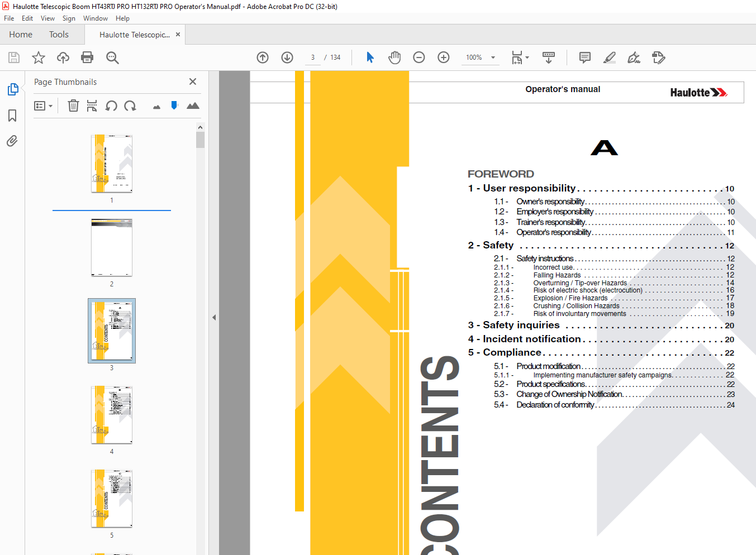Collapse the navigation pane with the left arrow

click(x=214, y=317)
